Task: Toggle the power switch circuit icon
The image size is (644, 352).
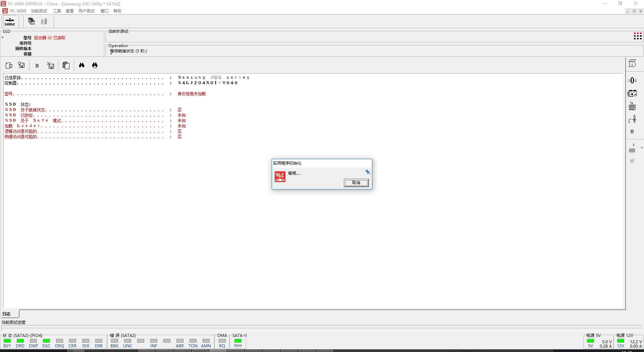Action: pos(632,119)
